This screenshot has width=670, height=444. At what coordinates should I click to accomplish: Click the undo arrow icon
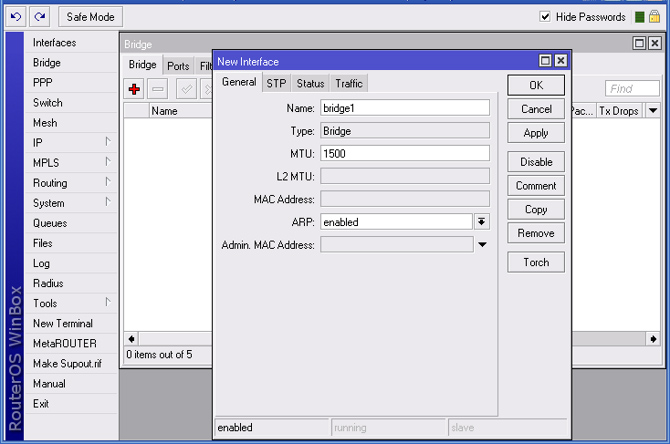[15, 16]
